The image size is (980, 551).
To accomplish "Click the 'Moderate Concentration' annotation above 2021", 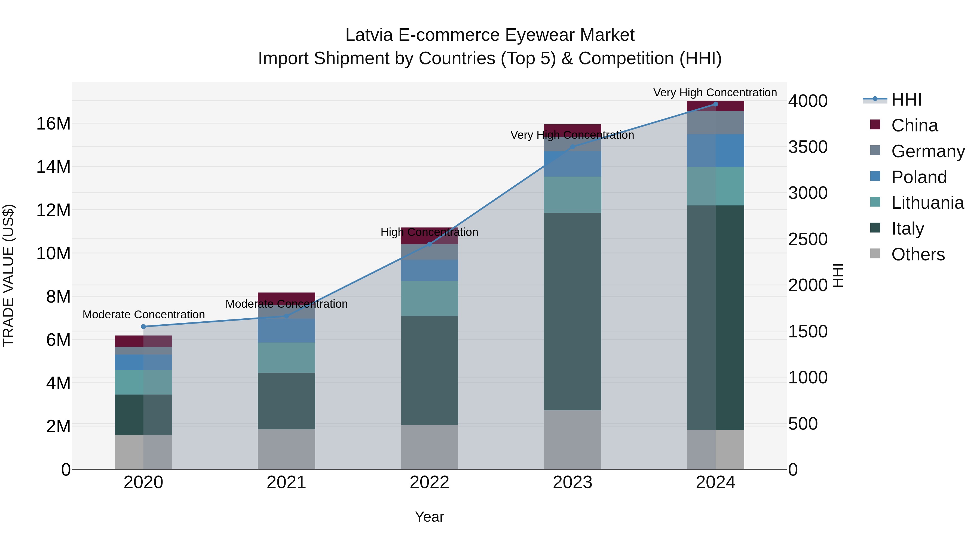I will (x=286, y=304).
